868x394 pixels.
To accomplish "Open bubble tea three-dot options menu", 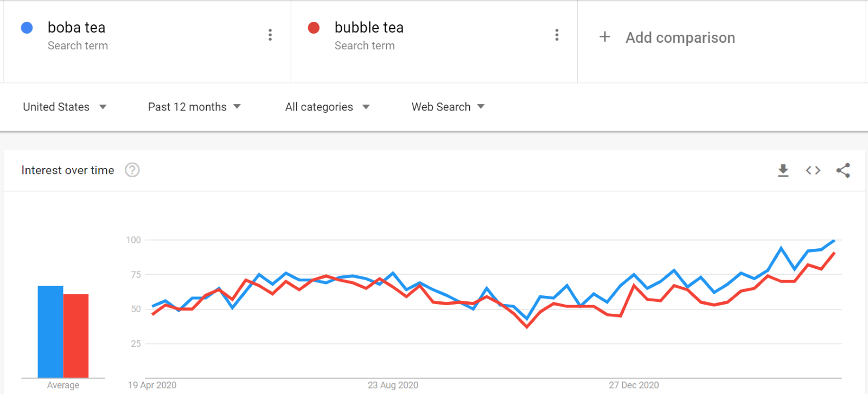I will [557, 35].
